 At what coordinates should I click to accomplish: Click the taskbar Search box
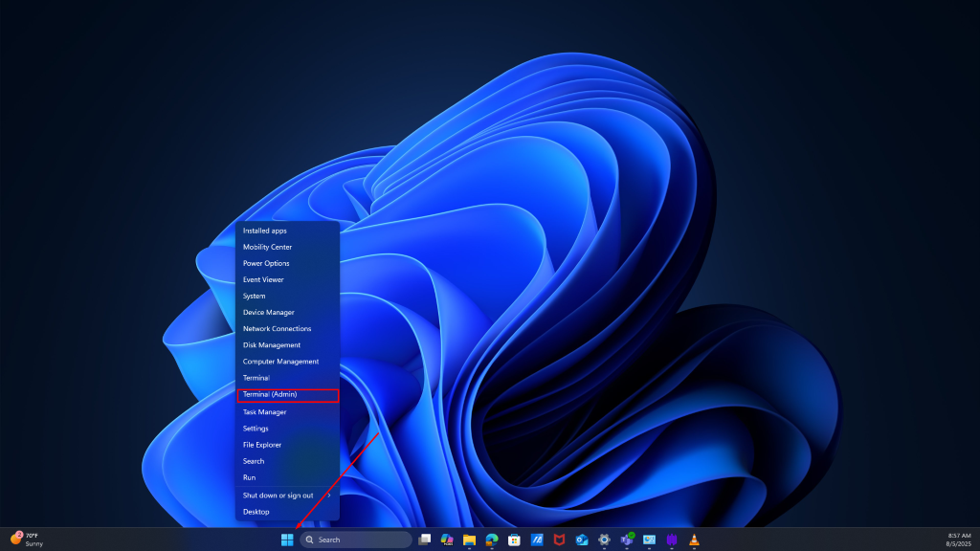click(x=354, y=539)
